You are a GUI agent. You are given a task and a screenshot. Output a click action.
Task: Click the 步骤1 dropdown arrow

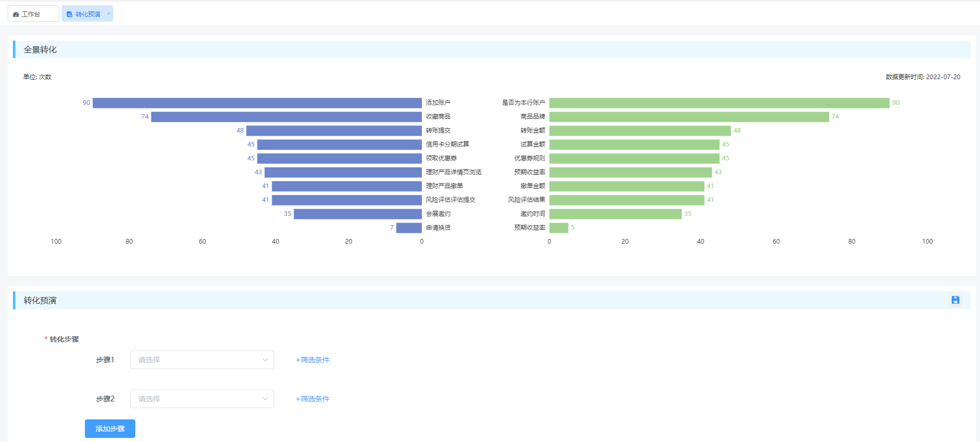265,360
